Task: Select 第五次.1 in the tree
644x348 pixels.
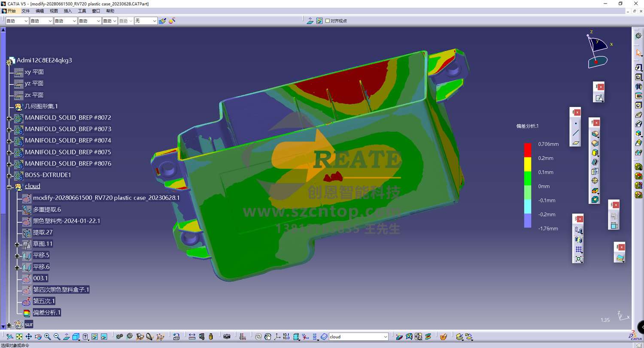Action: (44, 301)
